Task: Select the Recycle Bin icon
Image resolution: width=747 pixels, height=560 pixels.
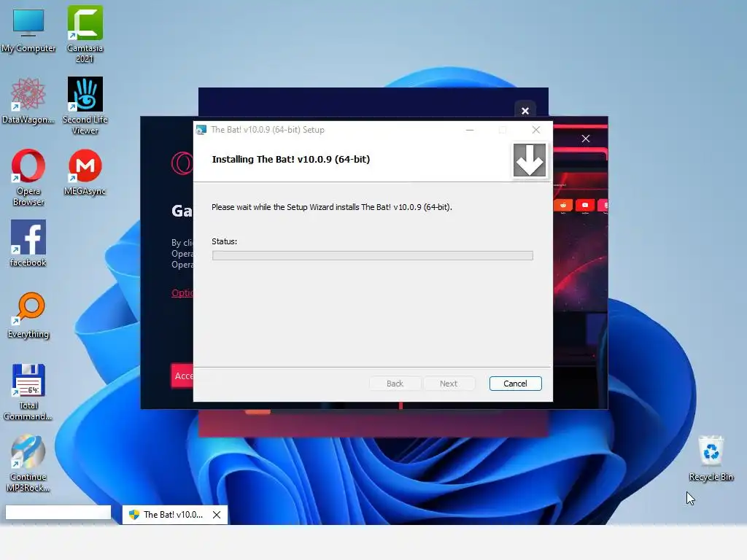Action: point(711,458)
